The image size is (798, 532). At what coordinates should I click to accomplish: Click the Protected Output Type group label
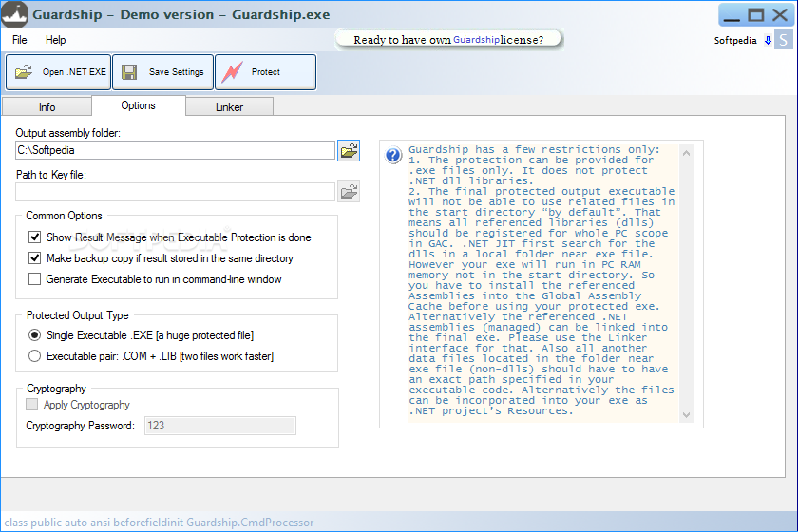tap(77, 315)
